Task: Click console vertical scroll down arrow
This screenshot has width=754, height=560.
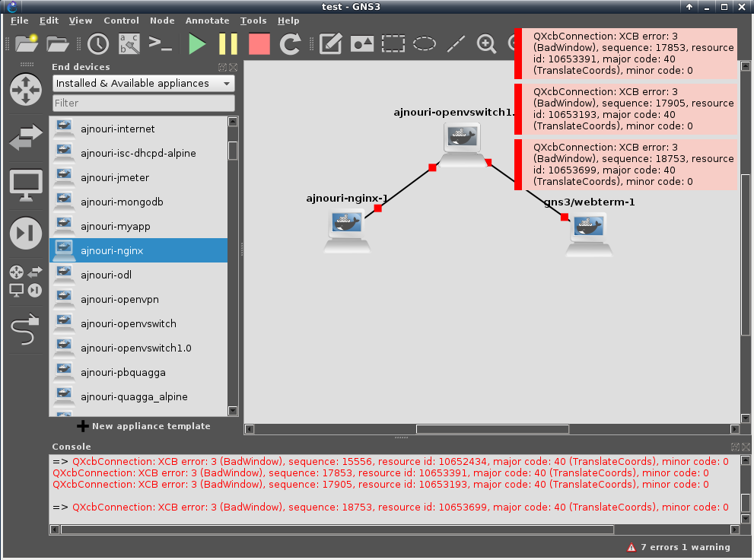Action: tap(746, 519)
